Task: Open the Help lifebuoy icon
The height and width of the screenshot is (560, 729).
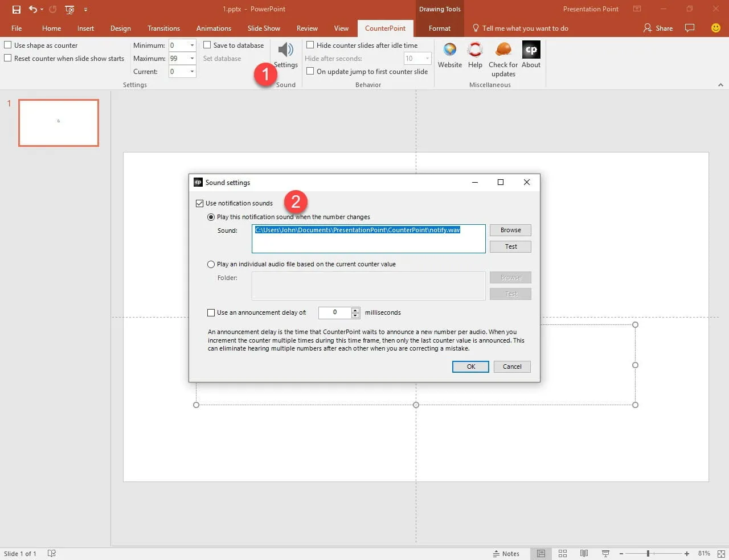Action: point(475,50)
